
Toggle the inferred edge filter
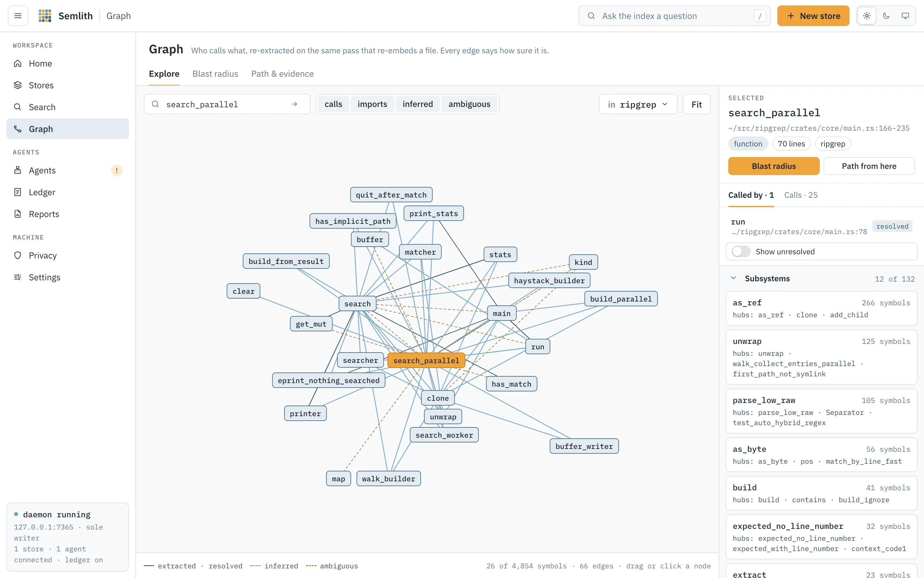tap(418, 104)
